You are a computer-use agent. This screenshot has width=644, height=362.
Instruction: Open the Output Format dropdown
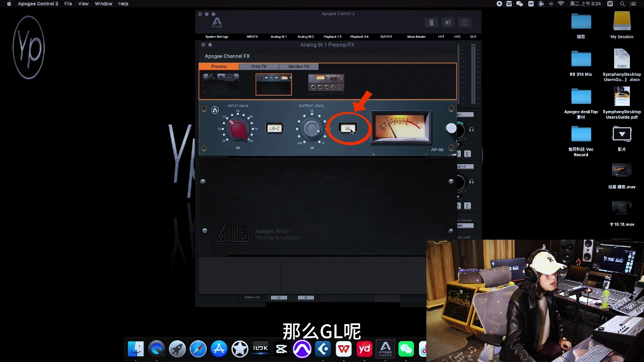(466, 225)
